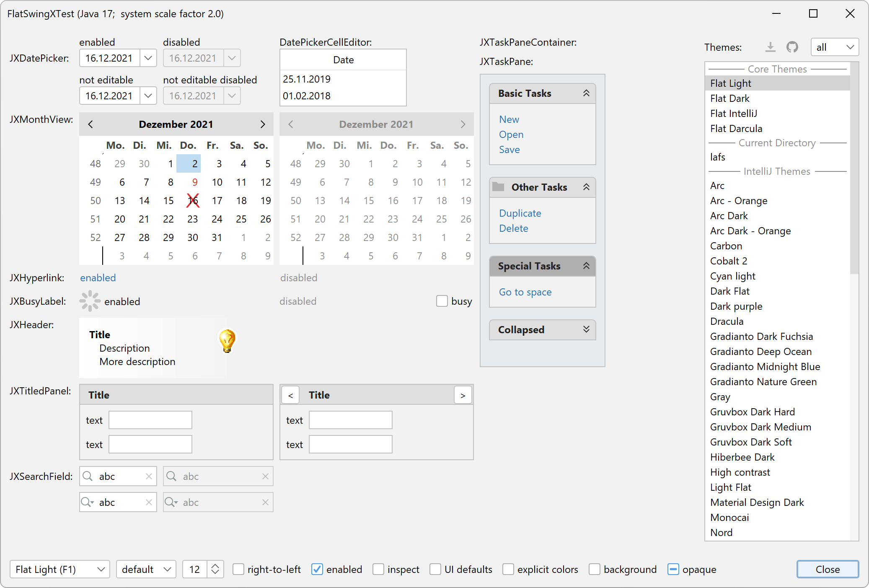Select day 17 in enabled calendar
This screenshot has width=869, height=588.
pyautogui.click(x=217, y=201)
